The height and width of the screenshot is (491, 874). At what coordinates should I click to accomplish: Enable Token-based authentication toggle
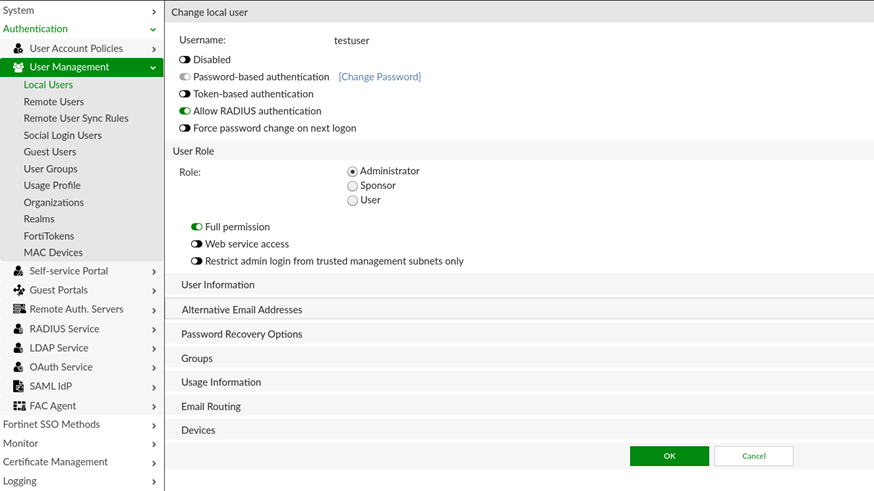coord(185,94)
